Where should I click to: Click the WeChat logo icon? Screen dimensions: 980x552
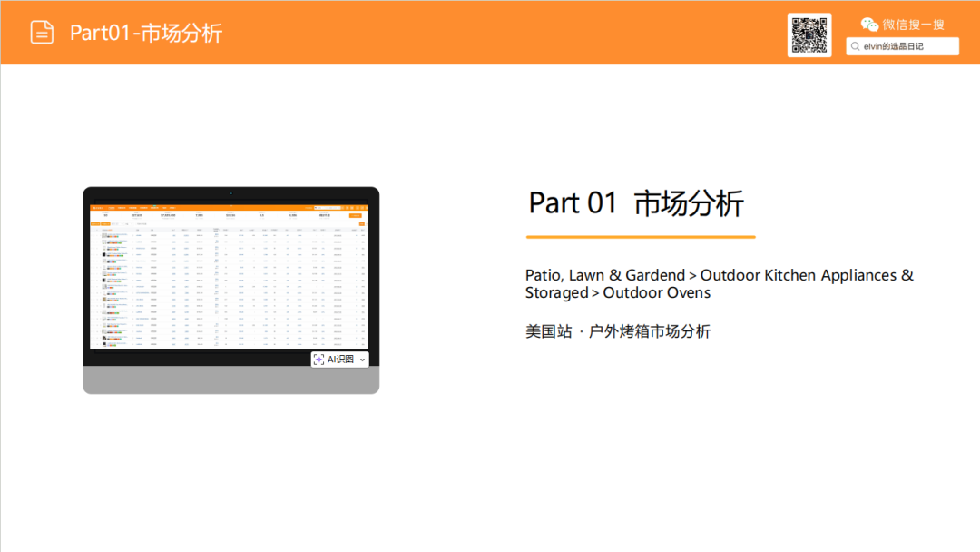click(x=869, y=25)
